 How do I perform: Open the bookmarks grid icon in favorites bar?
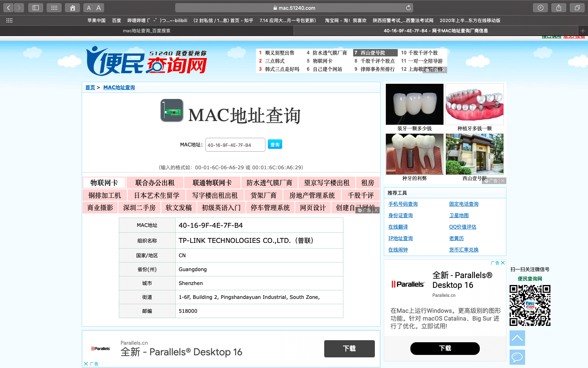point(9,20)
